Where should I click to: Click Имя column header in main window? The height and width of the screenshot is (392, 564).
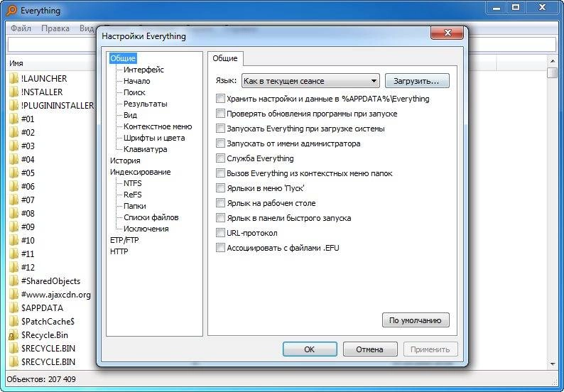[50, 63]
